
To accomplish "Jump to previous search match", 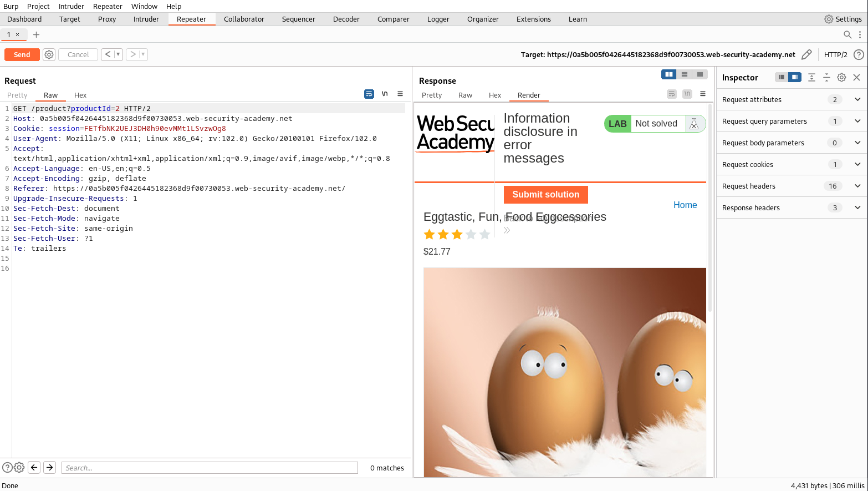I will coord(34,468).
